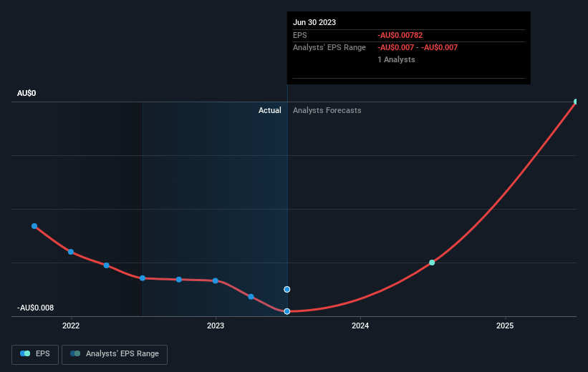Click the EPS value -AU$0.00782 in tooltip
588x372 pixels.
click(x=400, y=35)
